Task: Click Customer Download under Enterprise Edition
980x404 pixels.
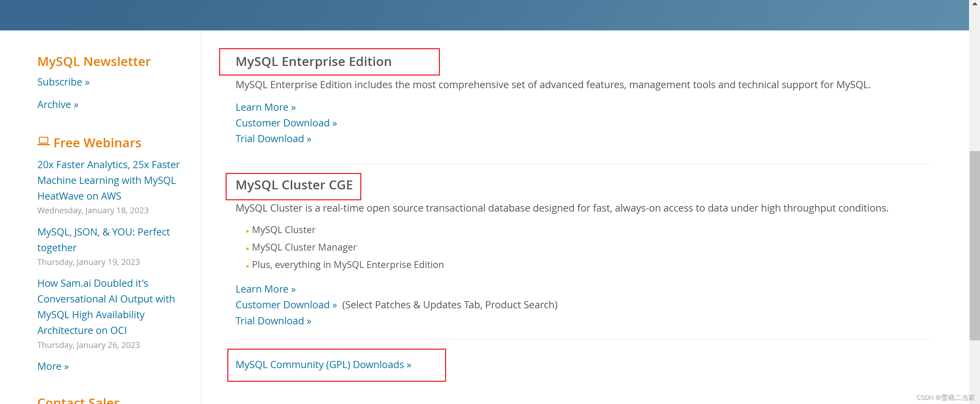Action: click(286, 123)
